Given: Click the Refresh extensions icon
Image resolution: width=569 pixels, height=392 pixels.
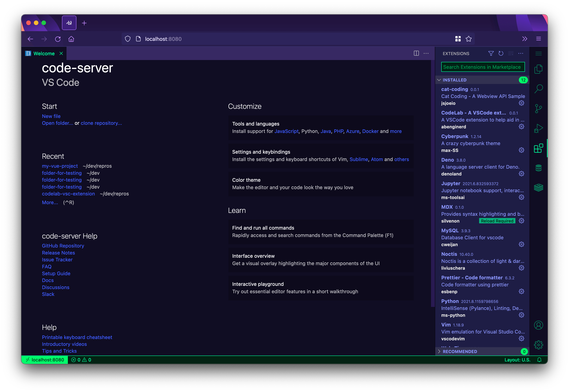Looking at the screenshot, I should coord(501,54).
